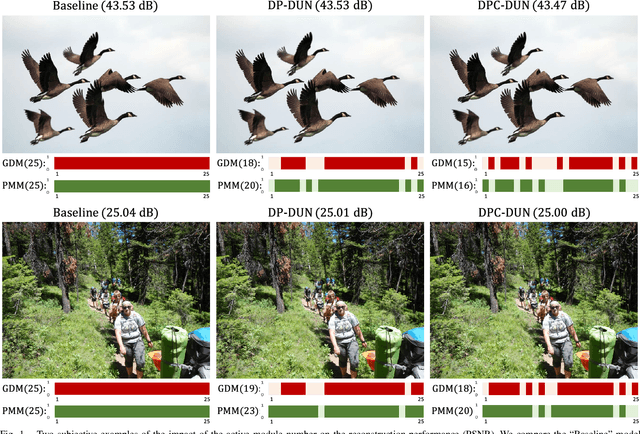Image resolution: width=640 pixels, height=434 pixels.
Task: Open the DPC-DUN geese image at 43.47 dB
Action: click(x=534, y=85)
